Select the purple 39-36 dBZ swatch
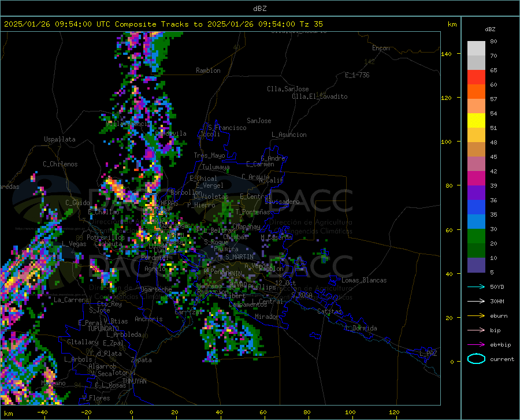Image resolution: width=520 pixels, height=420 pixels. pyautogui.click(x=476, y=193)
